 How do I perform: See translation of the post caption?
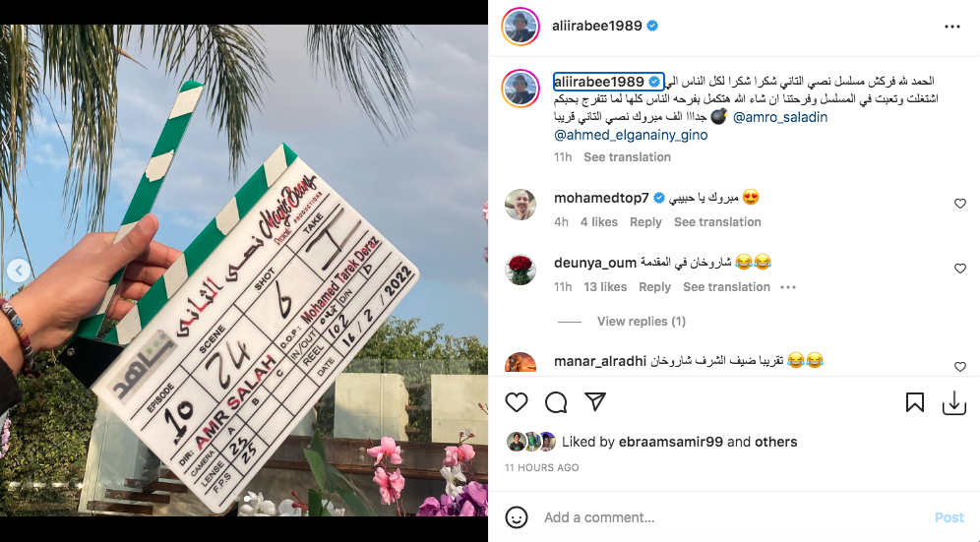point(627,157)
